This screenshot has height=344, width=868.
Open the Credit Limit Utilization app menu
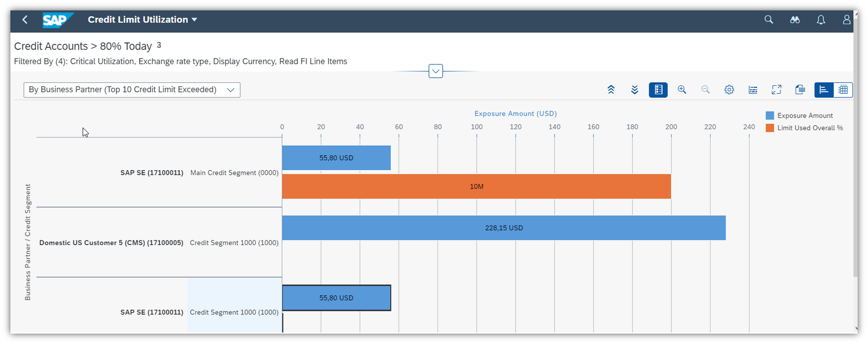(142, 20)
